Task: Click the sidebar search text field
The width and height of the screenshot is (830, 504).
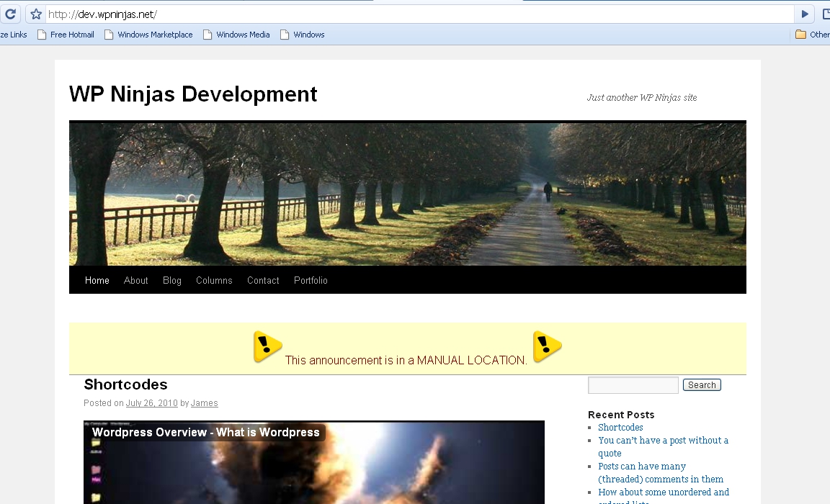Action: tap(633, 385)
